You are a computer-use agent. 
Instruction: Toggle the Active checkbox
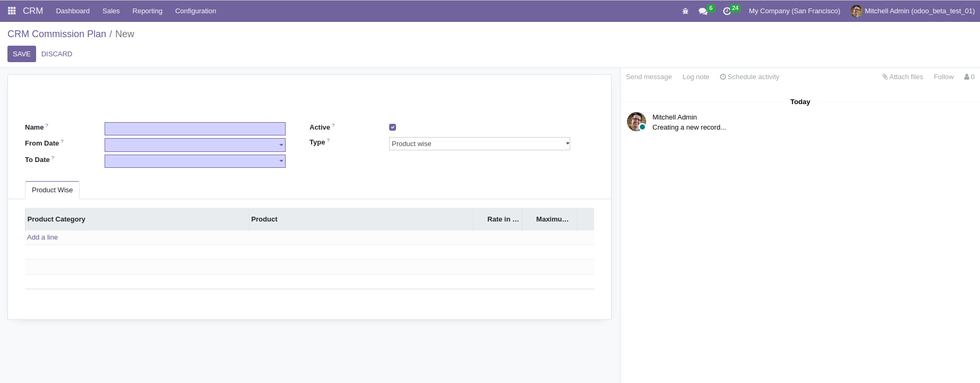pyautogui.click(x=393, y=127)
